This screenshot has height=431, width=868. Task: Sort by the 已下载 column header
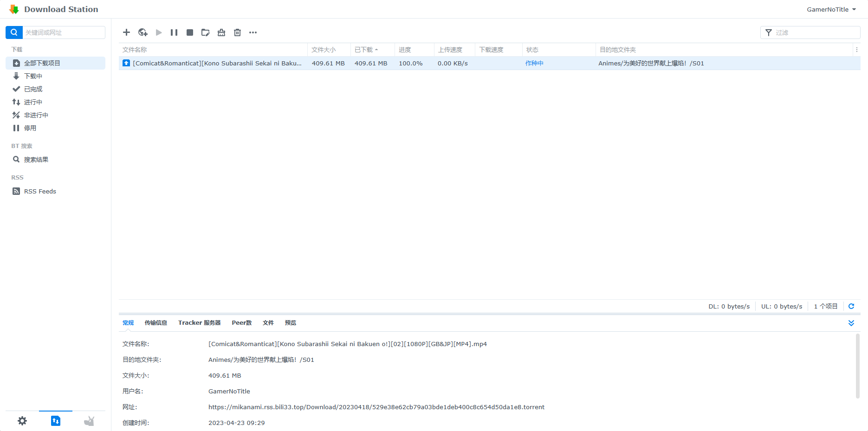tap(364, 50)
